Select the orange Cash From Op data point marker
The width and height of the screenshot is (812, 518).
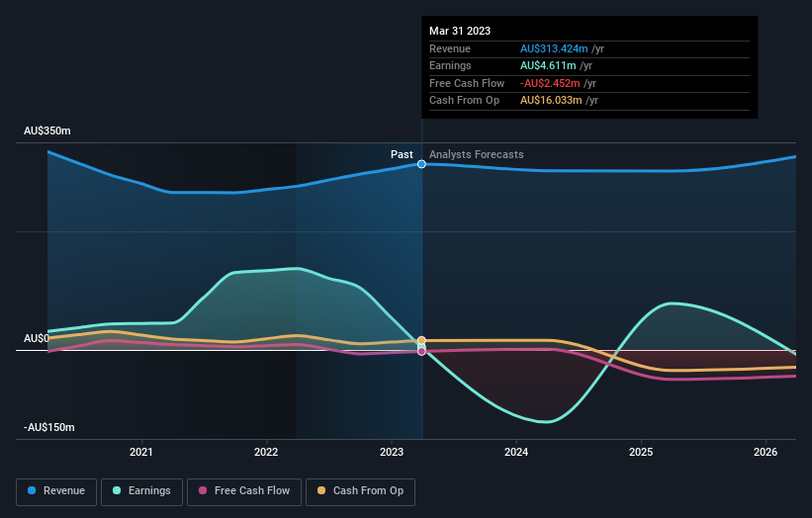point(421,340)
